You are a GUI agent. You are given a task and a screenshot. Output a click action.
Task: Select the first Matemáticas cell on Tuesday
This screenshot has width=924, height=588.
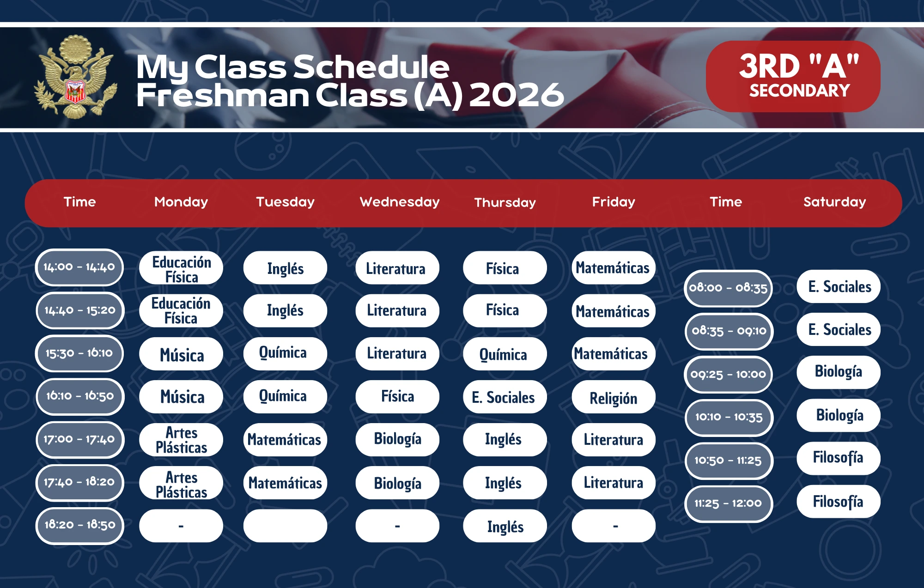pyautogui.click(x=285, y=440)
